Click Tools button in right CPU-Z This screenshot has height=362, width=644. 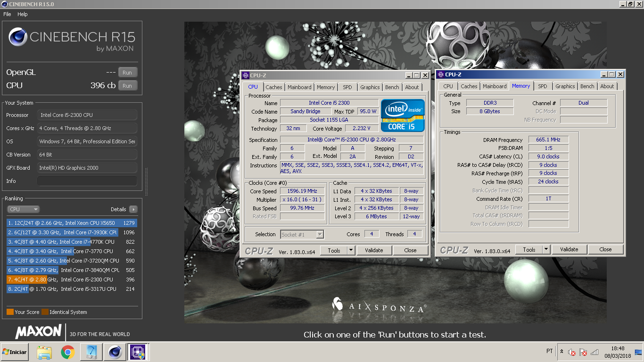[529, 249]
